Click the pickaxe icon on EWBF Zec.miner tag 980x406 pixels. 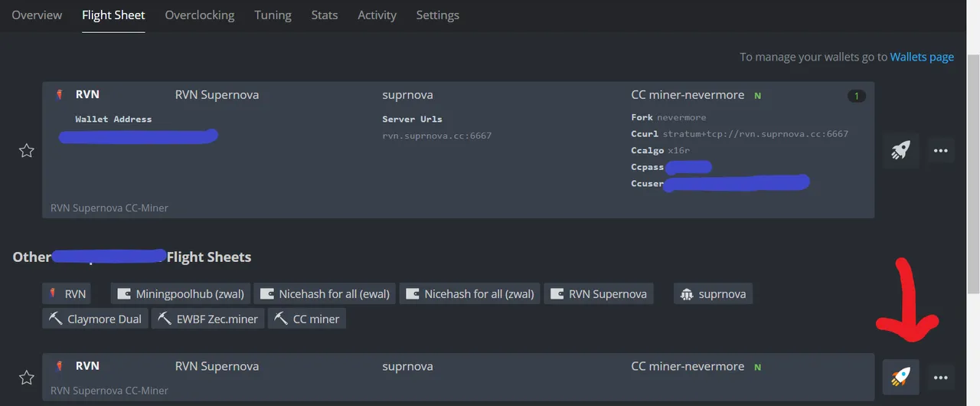[165, 319]
